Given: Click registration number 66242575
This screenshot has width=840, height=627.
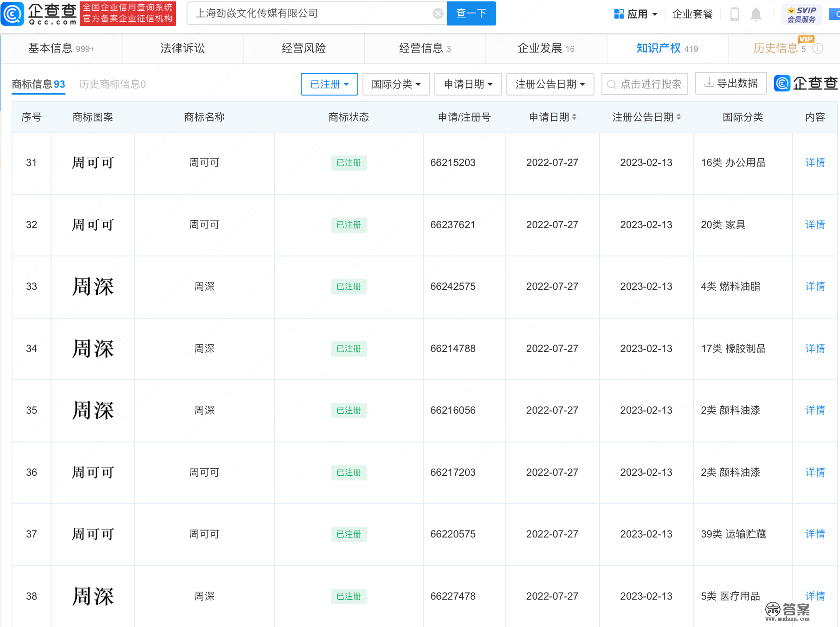Looking at the screenshot, I should click(x=453, y=287).
